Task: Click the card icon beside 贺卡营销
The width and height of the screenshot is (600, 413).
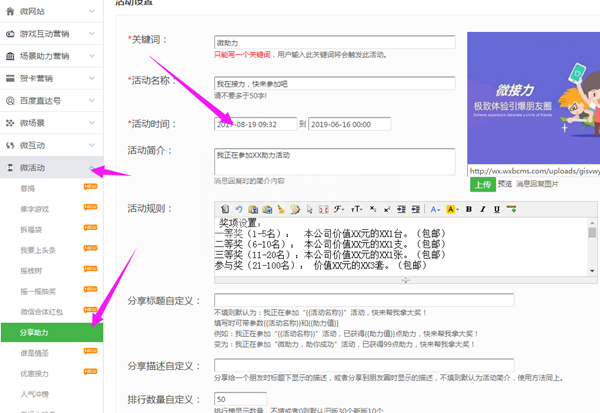Action: click(x=10, y=78)
